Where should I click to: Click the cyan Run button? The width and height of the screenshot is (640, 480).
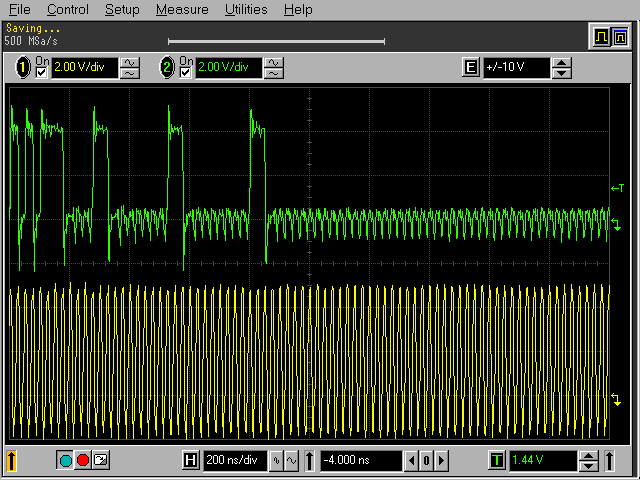(65, 460)
